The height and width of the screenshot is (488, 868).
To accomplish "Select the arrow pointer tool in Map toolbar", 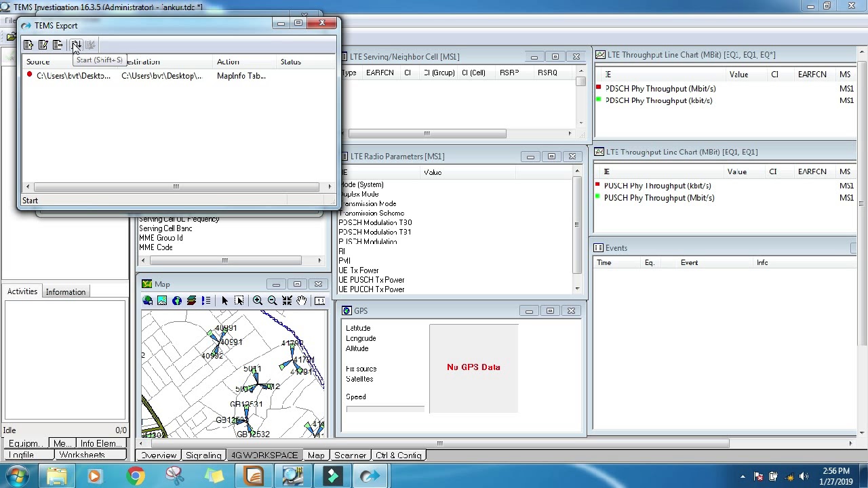I will [224, 300].
